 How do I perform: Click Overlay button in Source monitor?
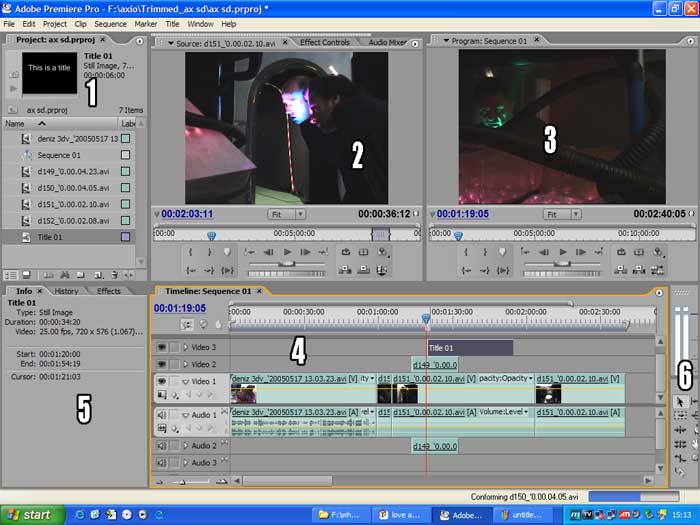tap(363, 270)
